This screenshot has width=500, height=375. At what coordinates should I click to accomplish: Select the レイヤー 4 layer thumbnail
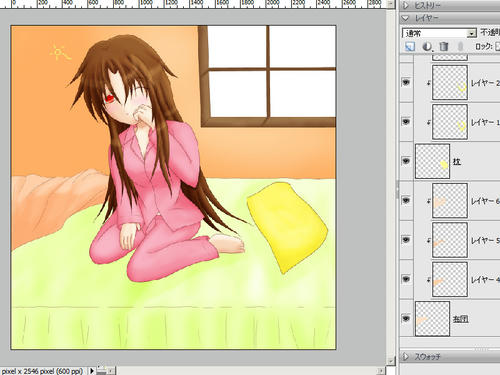tap(450, 279)
